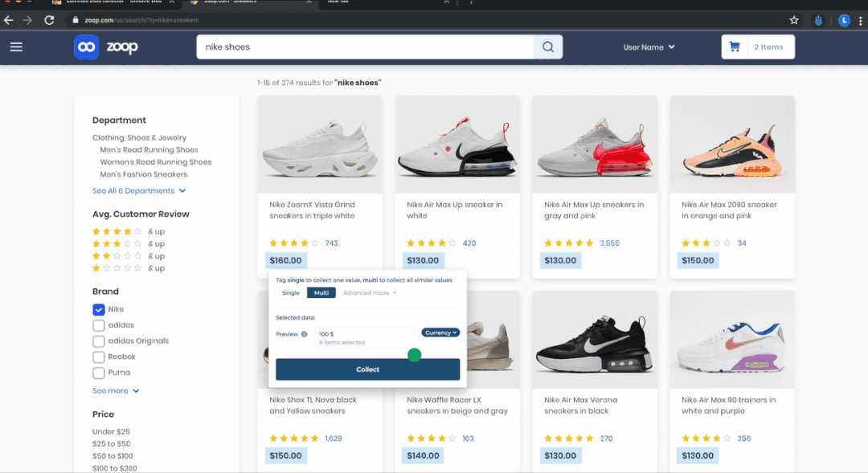Check the Reebok brand checkbox

[99, 357]
